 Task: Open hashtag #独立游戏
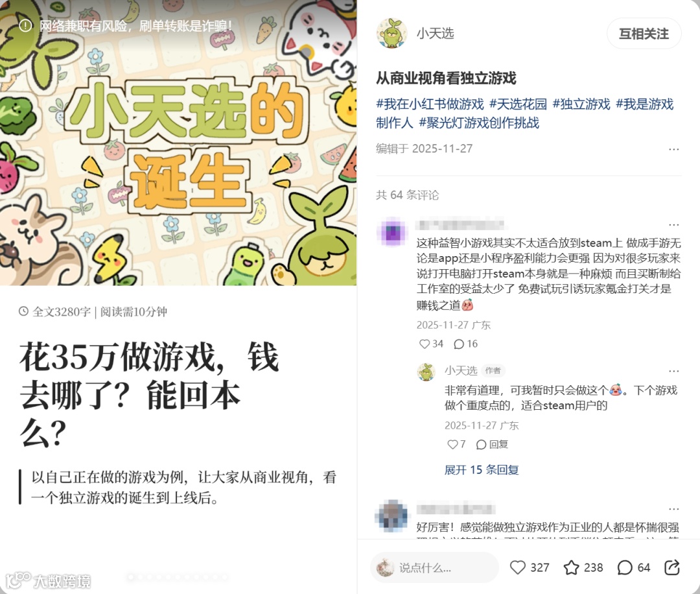pyautogui.click(x=581, y=104)
